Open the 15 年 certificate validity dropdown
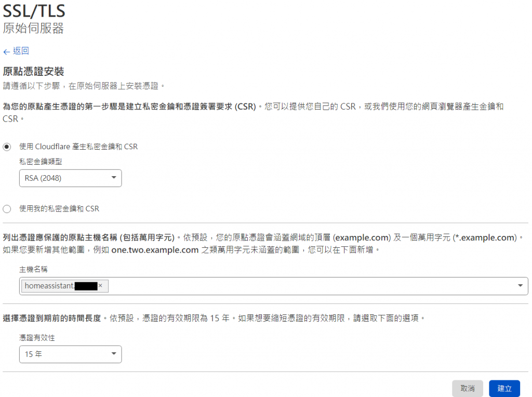 tap(70, 354)
